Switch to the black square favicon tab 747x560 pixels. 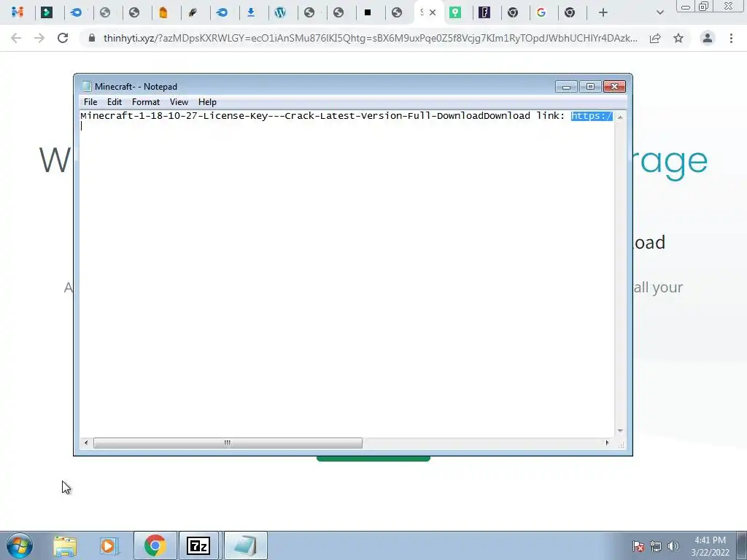tap(368, 12)
